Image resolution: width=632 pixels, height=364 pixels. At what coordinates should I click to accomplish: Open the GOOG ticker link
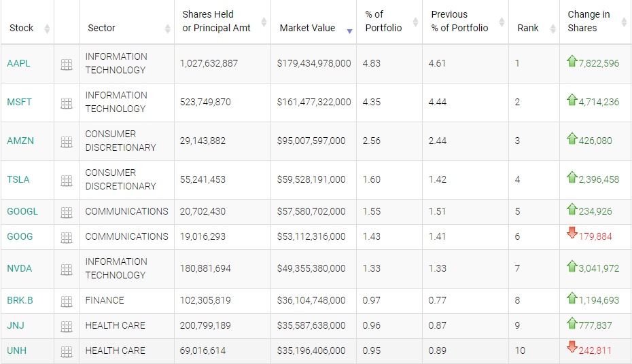pyautogui.click(x=20, y=237)
